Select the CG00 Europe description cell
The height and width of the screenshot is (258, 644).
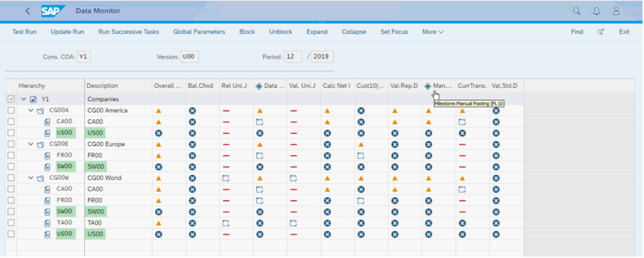(x=118, y=144)
